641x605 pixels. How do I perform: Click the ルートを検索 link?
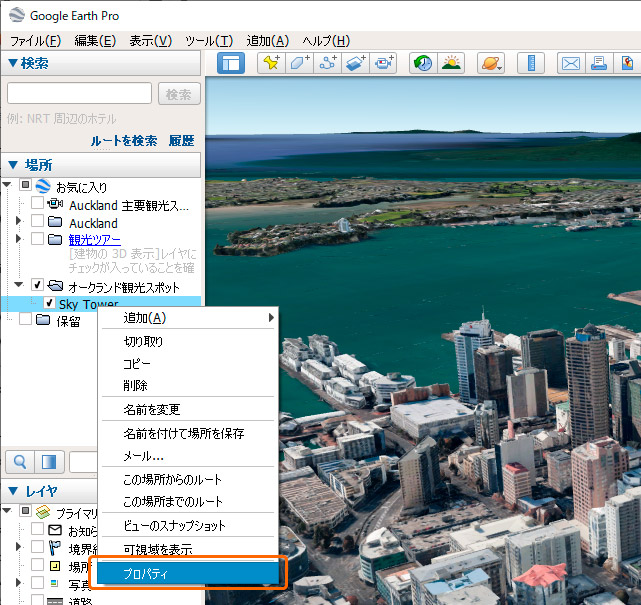click(x=124, y=141)
